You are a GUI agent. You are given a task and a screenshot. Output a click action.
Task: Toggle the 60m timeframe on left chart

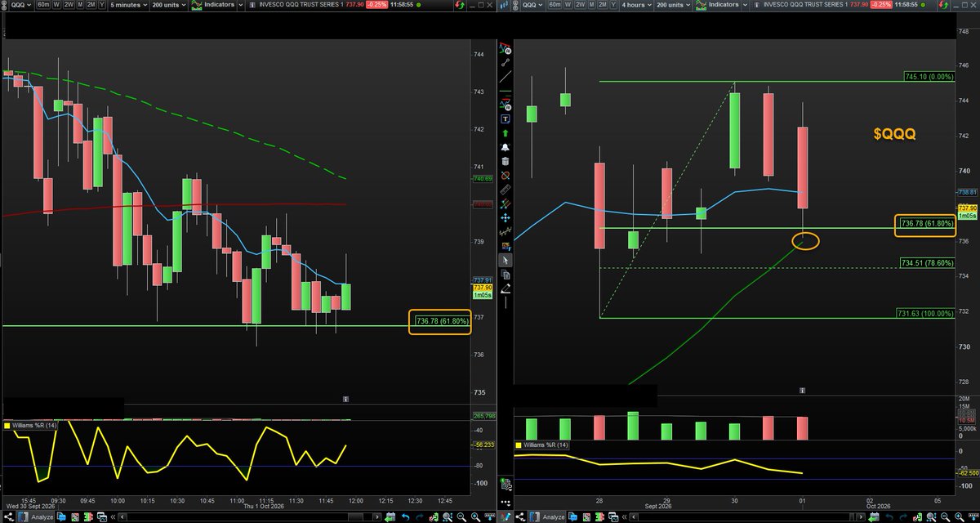point(43,5)
